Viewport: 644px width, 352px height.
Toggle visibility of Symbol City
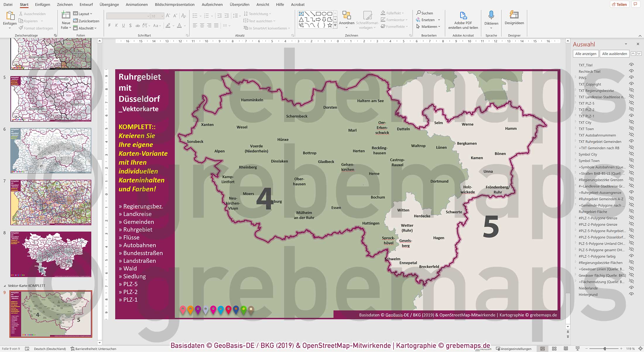pos(632,154)
